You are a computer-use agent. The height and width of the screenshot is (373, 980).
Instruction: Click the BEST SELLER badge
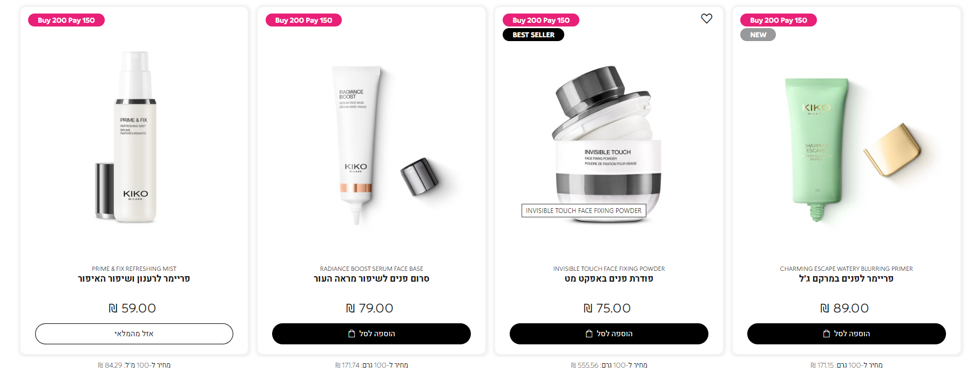point(533,35)
